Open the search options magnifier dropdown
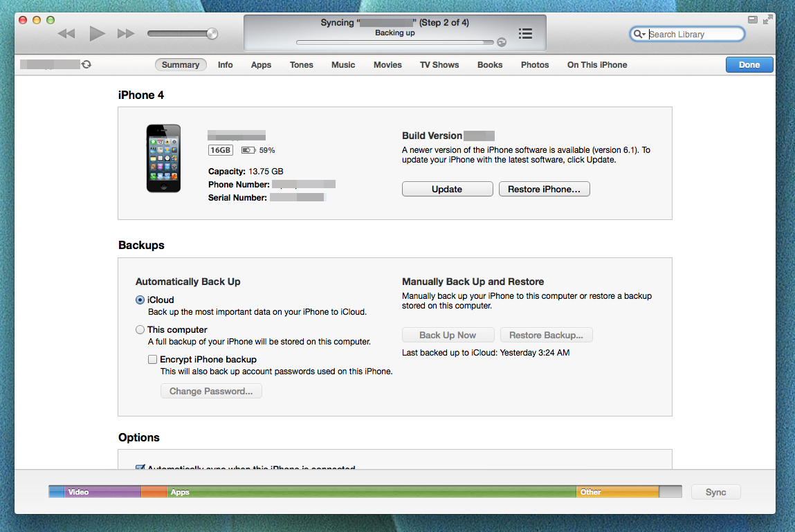 click(x=639, y=34)
